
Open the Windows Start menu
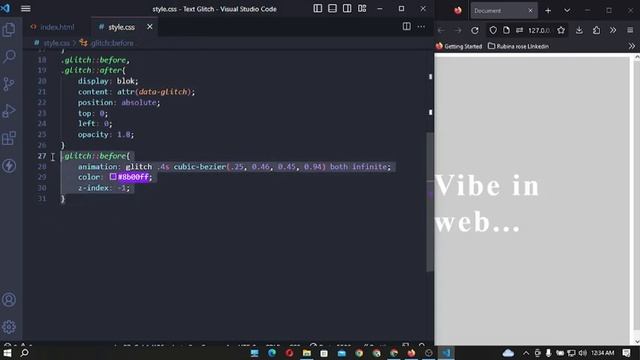coord(7,353)
